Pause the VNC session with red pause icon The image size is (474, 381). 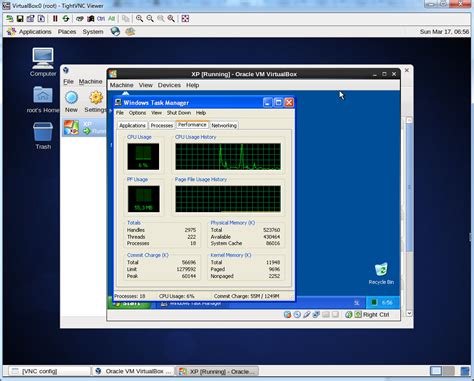point(55,19)
